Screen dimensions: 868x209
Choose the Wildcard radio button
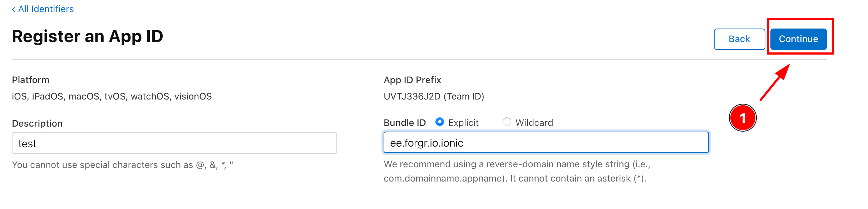(x=507, y=122)
